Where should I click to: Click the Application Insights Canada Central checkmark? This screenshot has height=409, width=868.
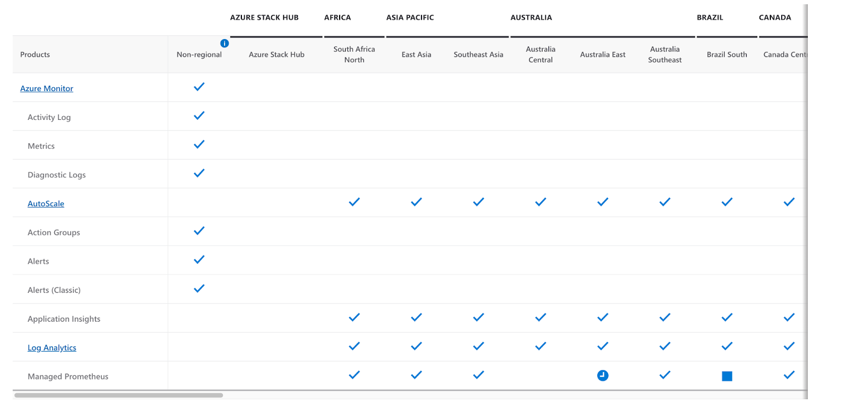coord(789,317)
